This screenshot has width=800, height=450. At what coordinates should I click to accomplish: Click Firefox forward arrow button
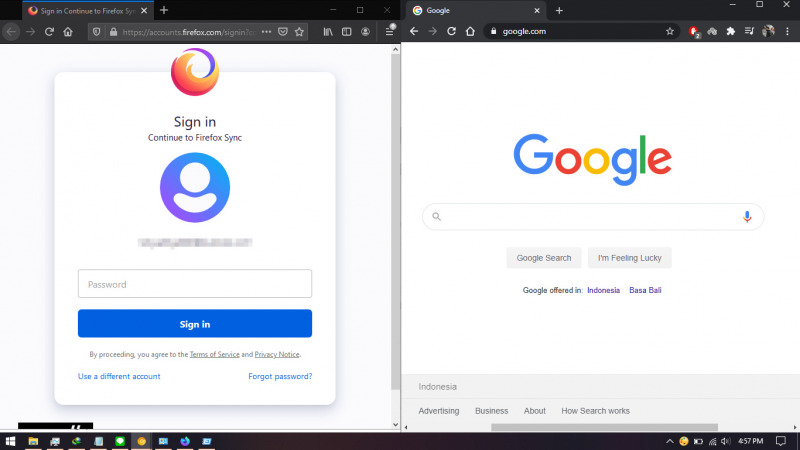click(x=31, y=32)
